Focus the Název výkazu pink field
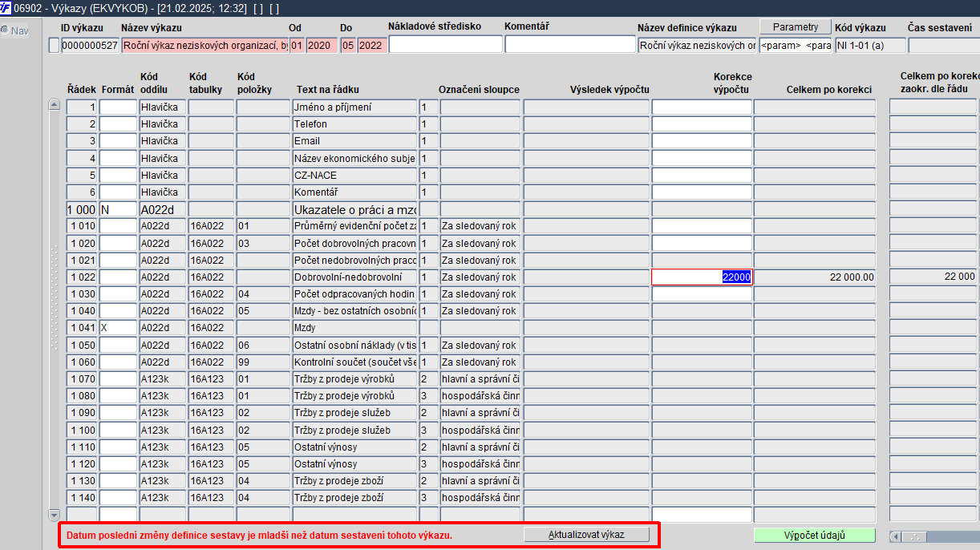 coord(205,46)
